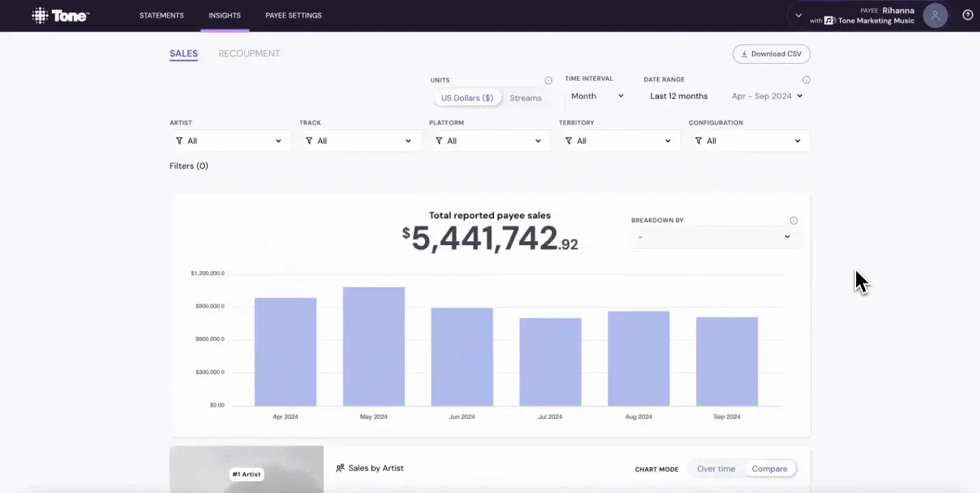
Task: Click the May 2024 bar in chart
Action: pyautogui.click(x=374, y=346)
